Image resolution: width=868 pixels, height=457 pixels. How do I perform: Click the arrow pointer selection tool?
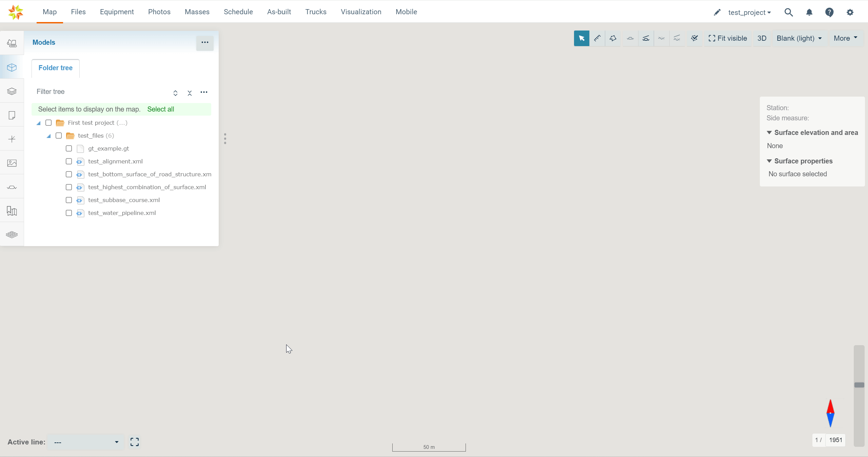pos(581,38)
